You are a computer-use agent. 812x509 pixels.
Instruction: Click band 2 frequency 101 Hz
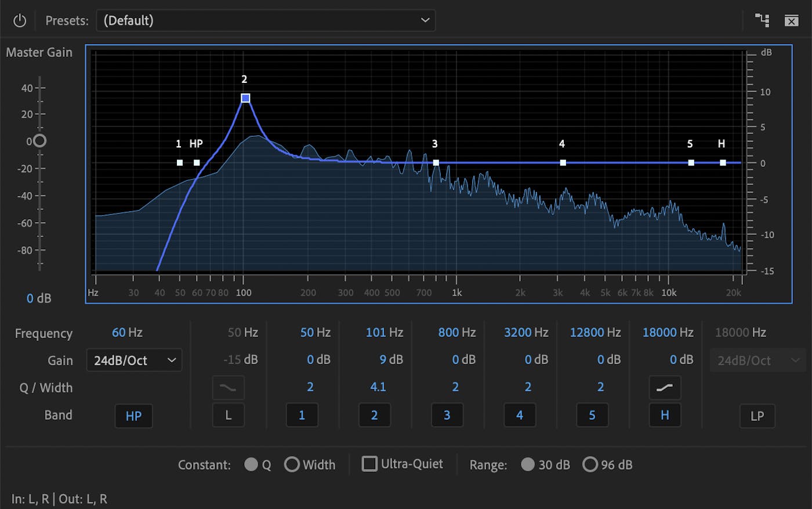[x=385, y=333]
